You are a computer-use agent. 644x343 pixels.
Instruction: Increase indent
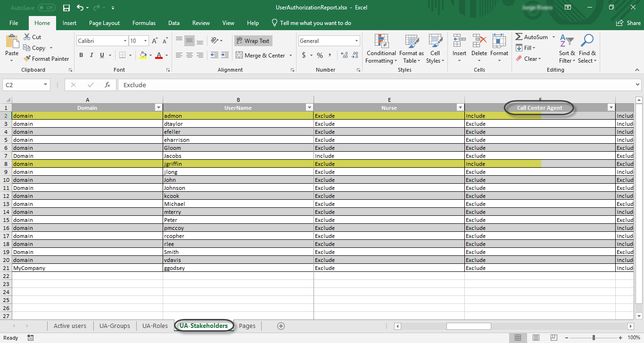(x=225, y=55)
